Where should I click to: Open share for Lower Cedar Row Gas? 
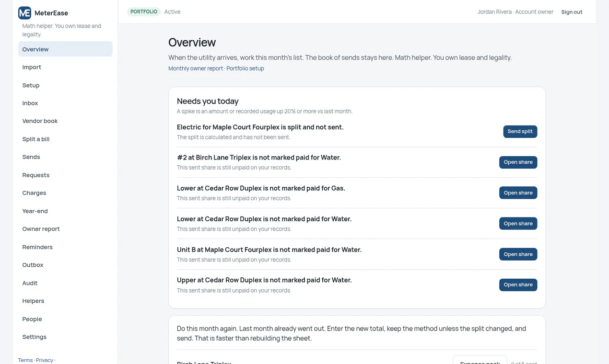pos(518,193)
